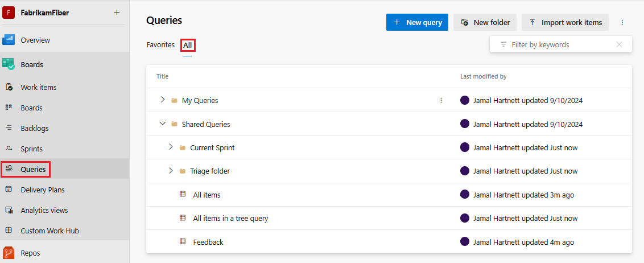The width and height of the screenshot is (644, 263).
Task: Click the Boards hub icon with checkmark
Action: pyautogui.click(x=8, y=64)
